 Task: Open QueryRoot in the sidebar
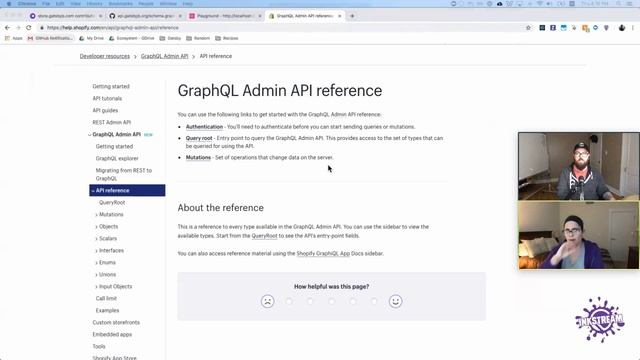tap(112, 202)
